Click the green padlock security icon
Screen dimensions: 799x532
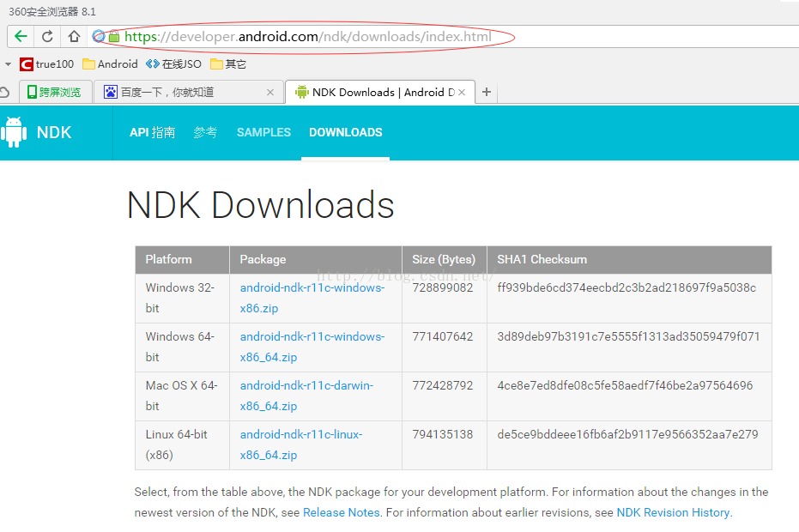(114, 36)
